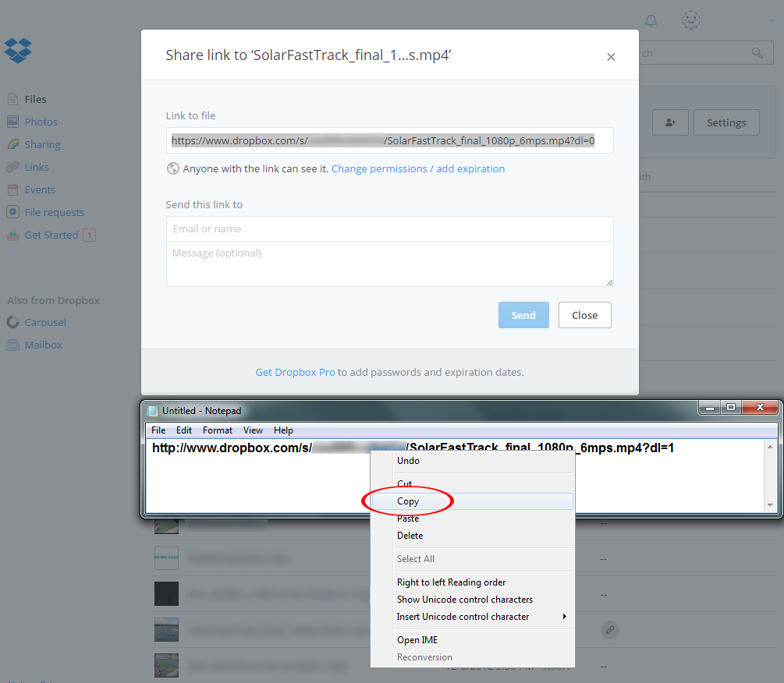Close the Share link dialog with X
Screen dimensions: 784x683
pos(611,57)
